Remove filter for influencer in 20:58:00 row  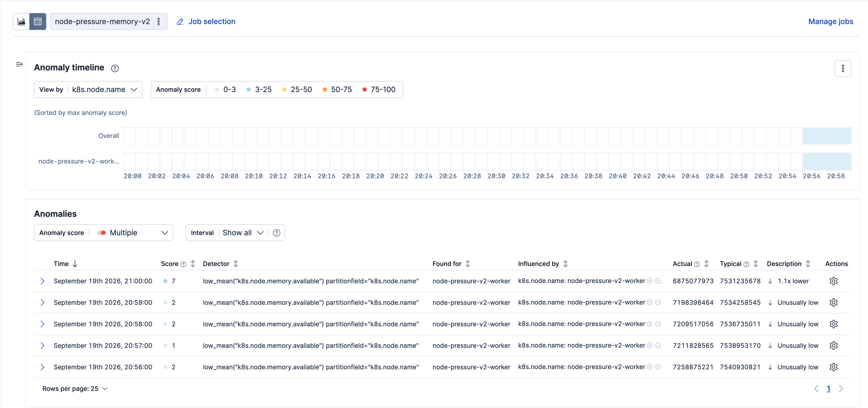click(658, 324)
